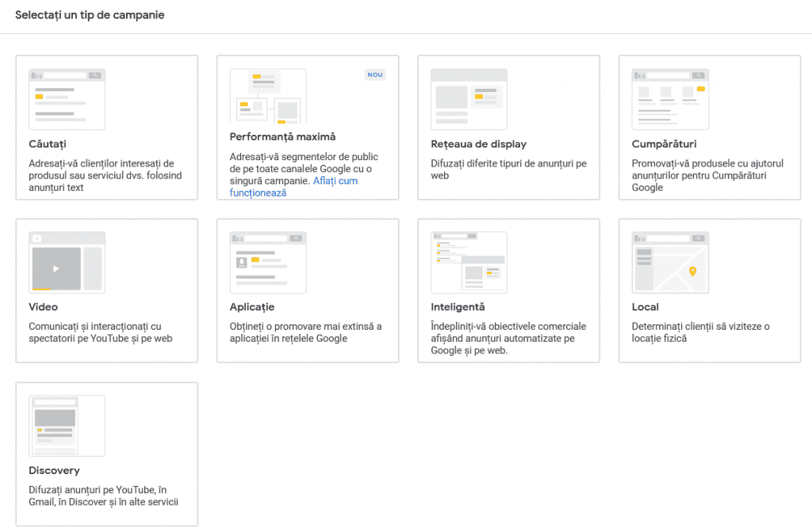
Task: Click the Căutați search campaign illustration
Action: pyautogui.click(x=67, y=99)
